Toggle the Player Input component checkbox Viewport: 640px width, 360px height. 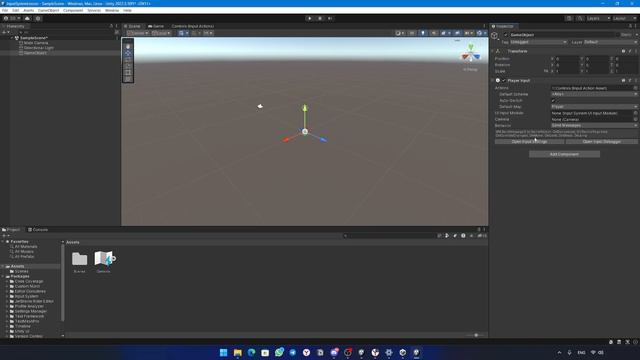[504, 80]
